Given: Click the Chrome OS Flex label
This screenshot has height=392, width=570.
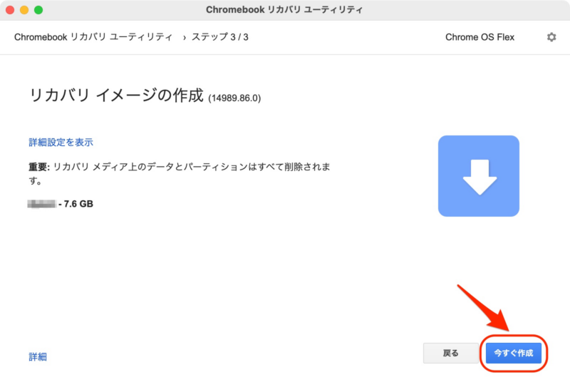Looking at the screenshot, I should (x=480, y=37).
